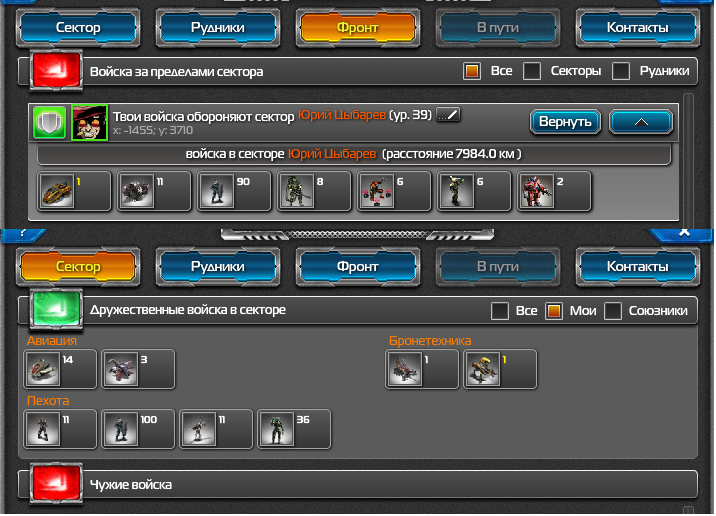Select the orange tank unit with count 1
Image resolution: width=716 pixels, height=516 pixels.
(74, 191)
